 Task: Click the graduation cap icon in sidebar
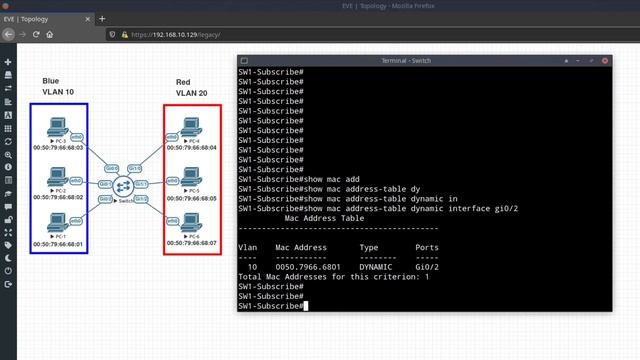(8, 193)
